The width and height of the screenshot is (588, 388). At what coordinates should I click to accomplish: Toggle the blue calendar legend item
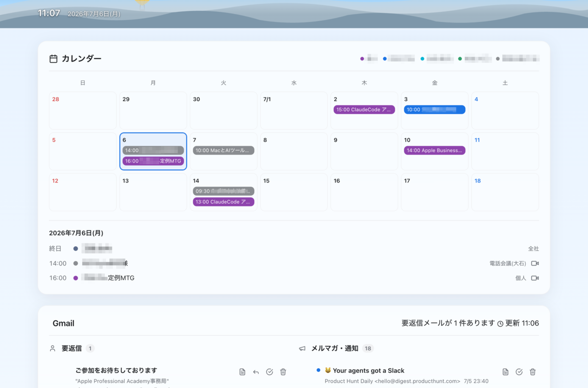coord(399,59)
